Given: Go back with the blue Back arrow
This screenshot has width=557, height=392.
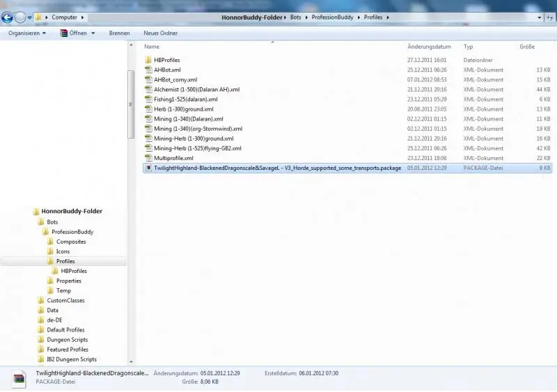Looking at the screenshot, I should tap(7, 17).
